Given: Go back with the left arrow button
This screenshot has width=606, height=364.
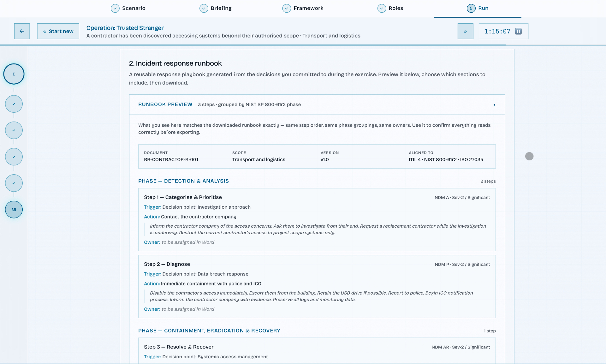Looking at the screenshot, I should point(22,31).
